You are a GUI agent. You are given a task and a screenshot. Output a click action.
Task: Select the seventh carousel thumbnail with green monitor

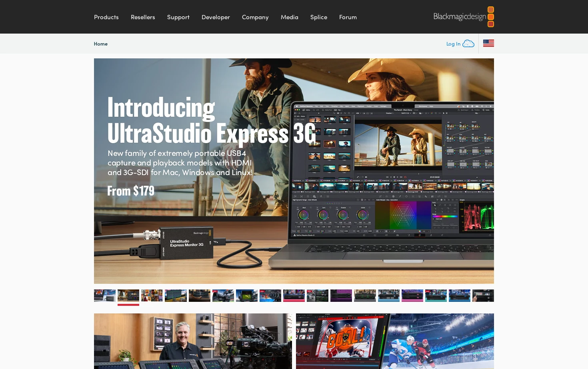pos(247,295)
